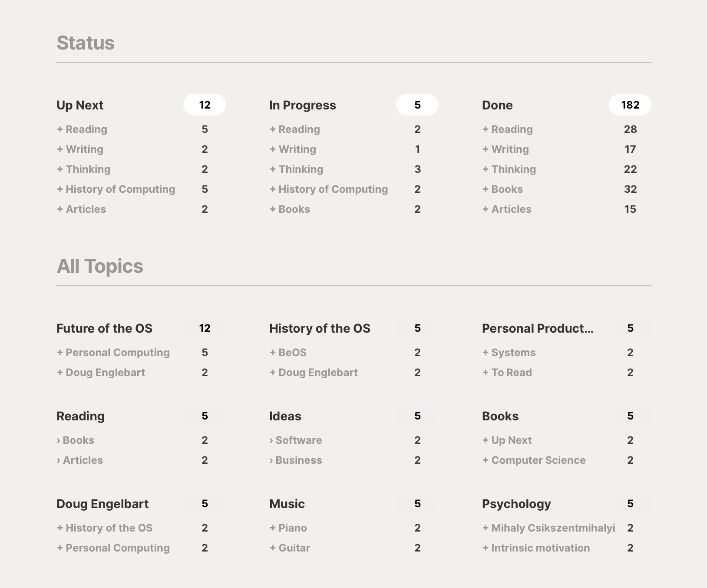Add Thinking filter under Done

(x=509, y=169)
